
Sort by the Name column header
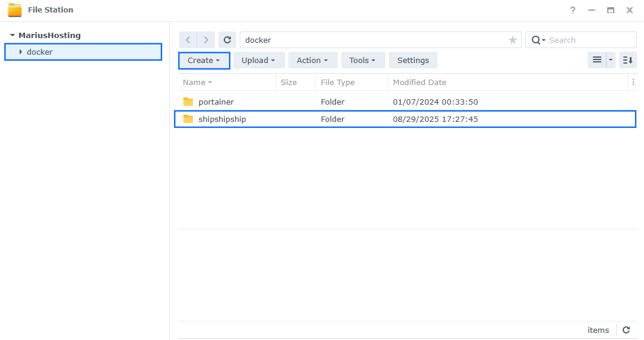click(x=227, y=82)
